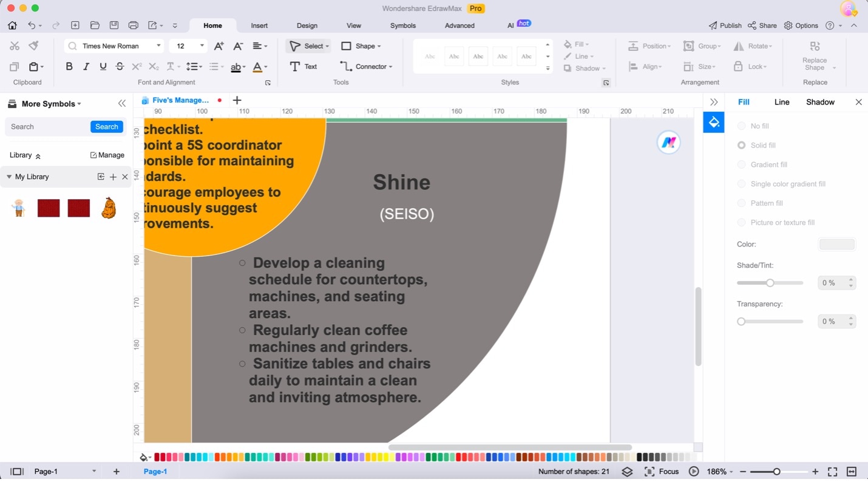
Task: Click Manage in the Library panel
Action: point(107,155)
